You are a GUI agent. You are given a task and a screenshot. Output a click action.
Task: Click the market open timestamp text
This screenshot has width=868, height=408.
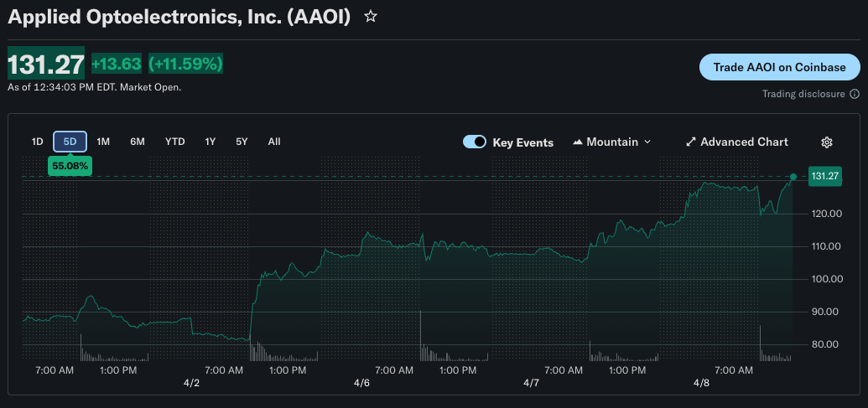[x=95, y=87]
